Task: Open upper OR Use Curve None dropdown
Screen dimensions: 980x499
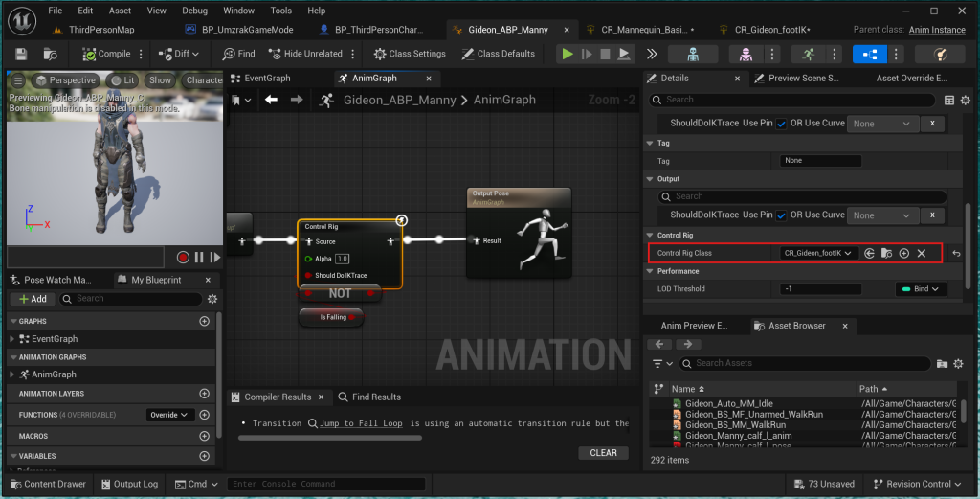Action: tap(881, 124)
